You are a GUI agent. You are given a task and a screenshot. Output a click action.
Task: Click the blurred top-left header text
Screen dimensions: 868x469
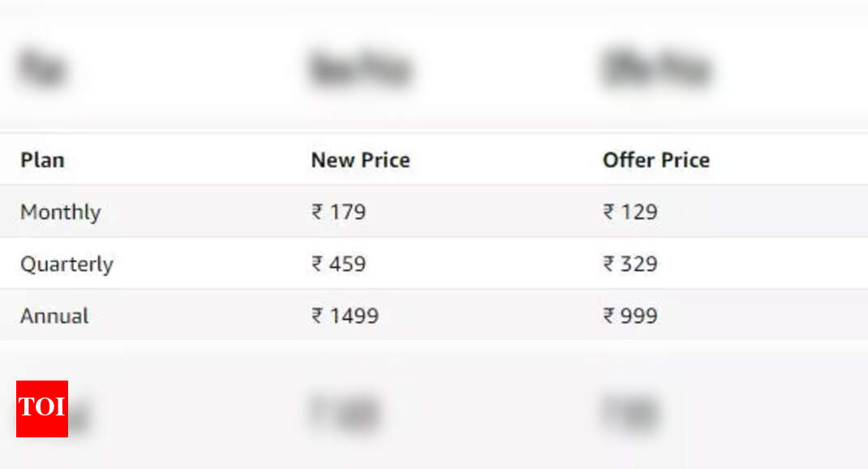click(43, 68)
